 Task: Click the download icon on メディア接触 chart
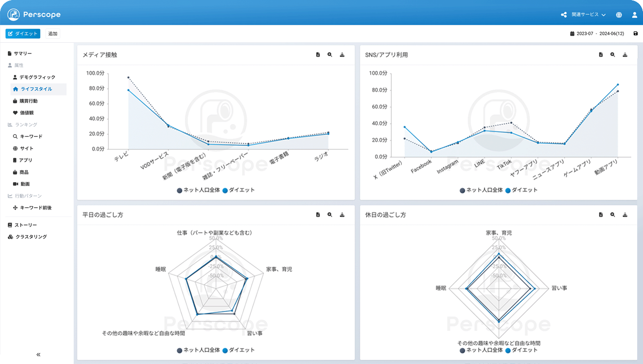click(342, 55)
